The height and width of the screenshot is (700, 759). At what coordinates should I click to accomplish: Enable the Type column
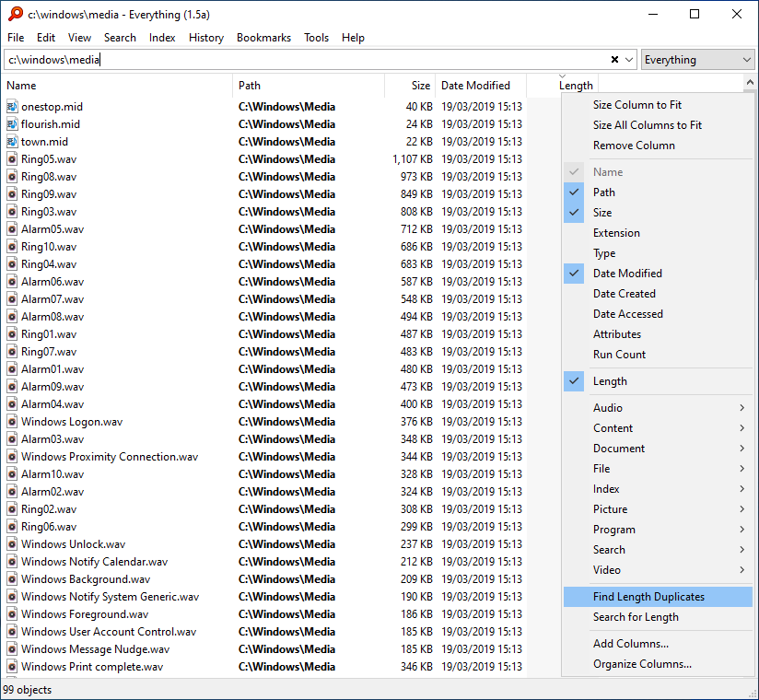pos(658,253)
